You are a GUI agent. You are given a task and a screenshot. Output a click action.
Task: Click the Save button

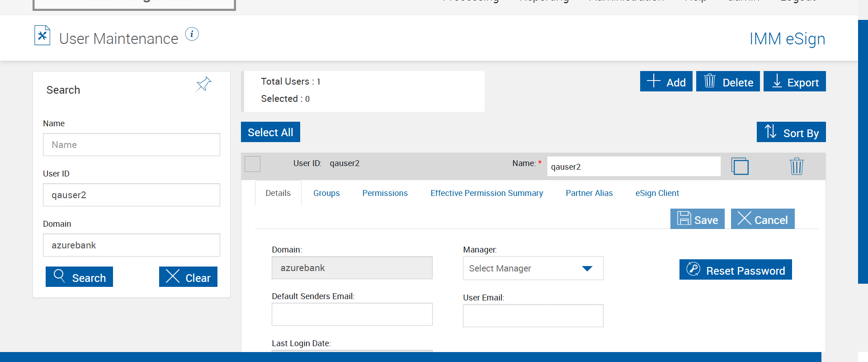pyautogui.click(x=697, y=219)
